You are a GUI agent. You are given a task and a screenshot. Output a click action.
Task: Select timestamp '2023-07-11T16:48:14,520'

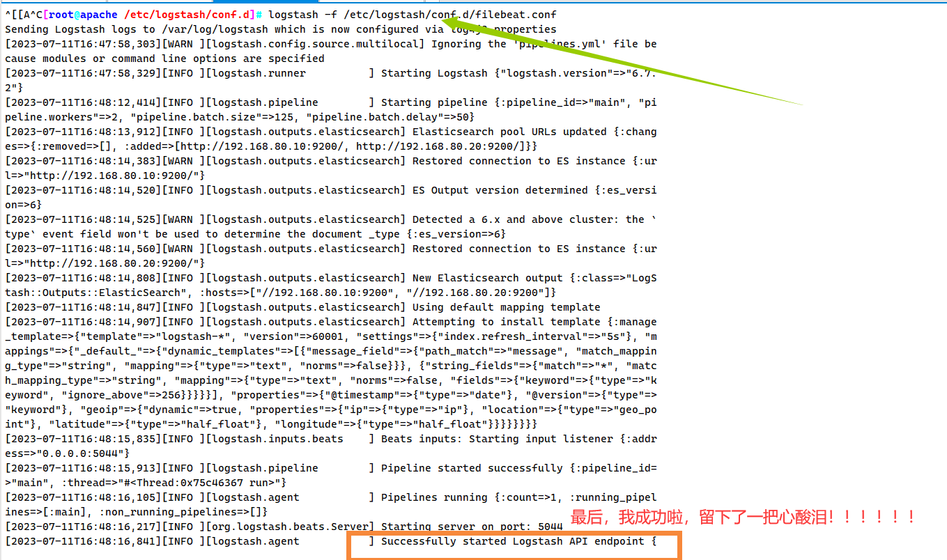click(x=83, y=190)
